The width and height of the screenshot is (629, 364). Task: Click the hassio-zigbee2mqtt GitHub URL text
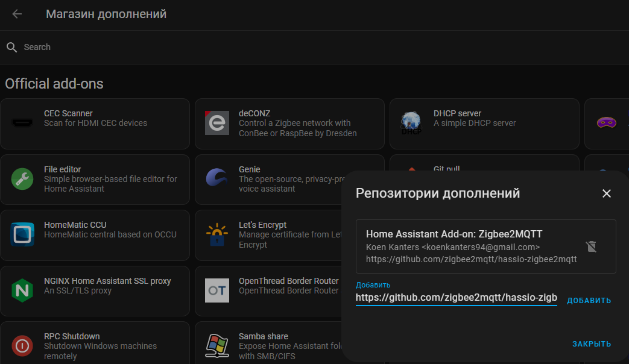point(472,259)
